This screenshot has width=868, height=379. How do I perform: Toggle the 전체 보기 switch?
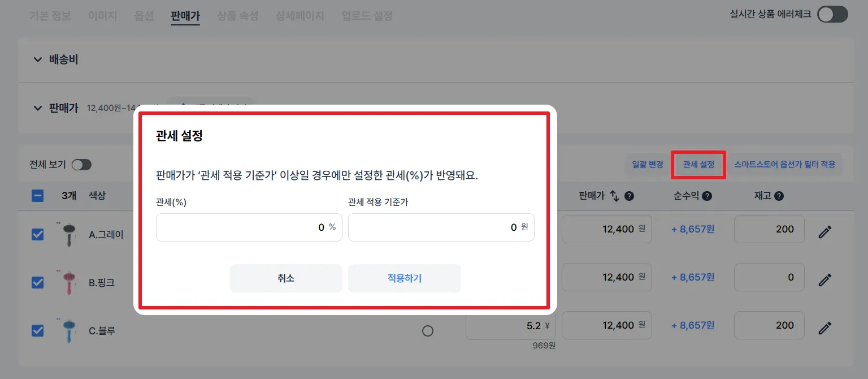pyautogui.click(x=81, y=165)
